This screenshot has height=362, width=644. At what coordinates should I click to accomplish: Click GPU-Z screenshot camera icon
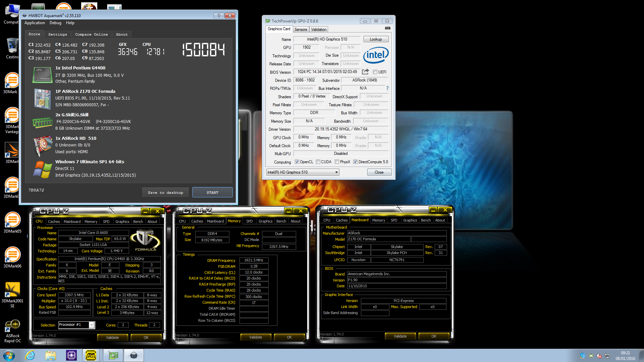click(387, 28)
